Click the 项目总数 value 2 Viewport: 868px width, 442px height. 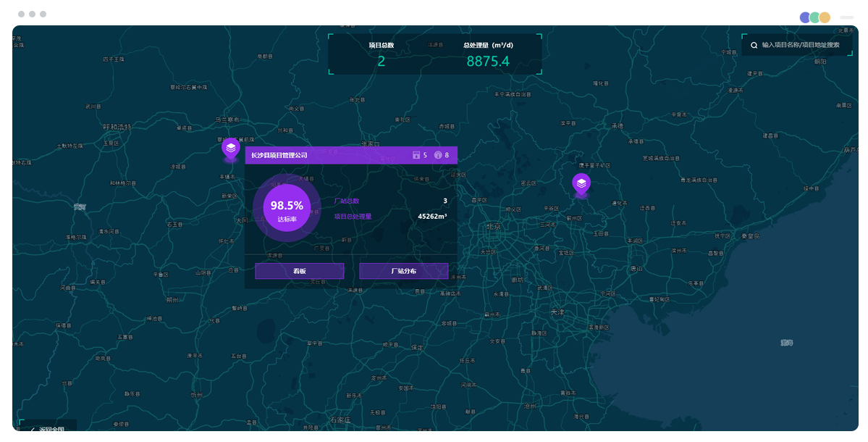coord(381,62)
